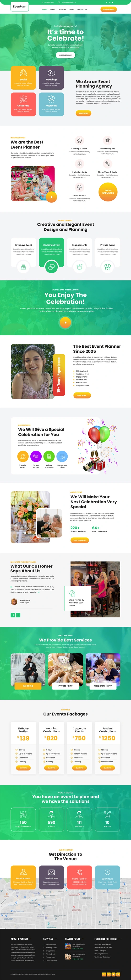This screenshot has width=131, height=980.
Task: Open the Services menu item
Action: [x=62, y=9]
